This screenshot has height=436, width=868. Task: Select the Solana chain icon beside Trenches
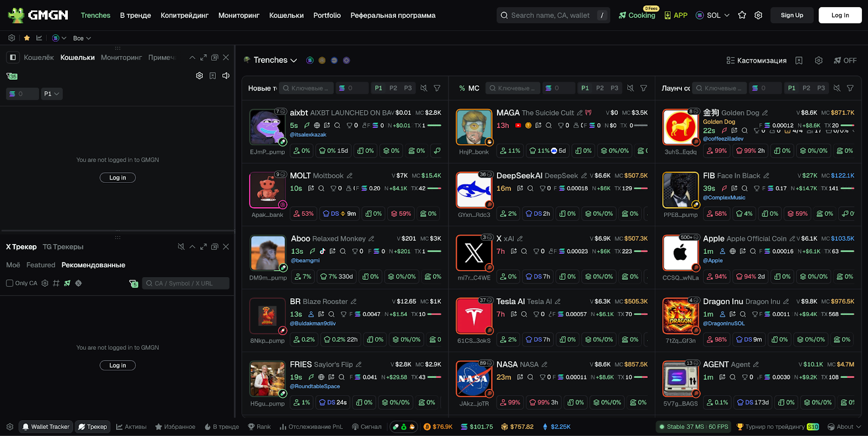(310, 60)
